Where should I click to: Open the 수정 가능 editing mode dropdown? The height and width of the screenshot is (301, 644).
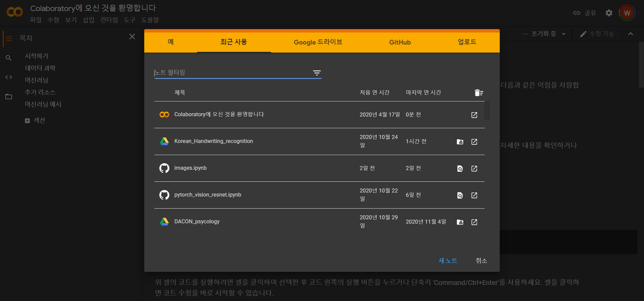pyautogui.click(x=597, y=34)
